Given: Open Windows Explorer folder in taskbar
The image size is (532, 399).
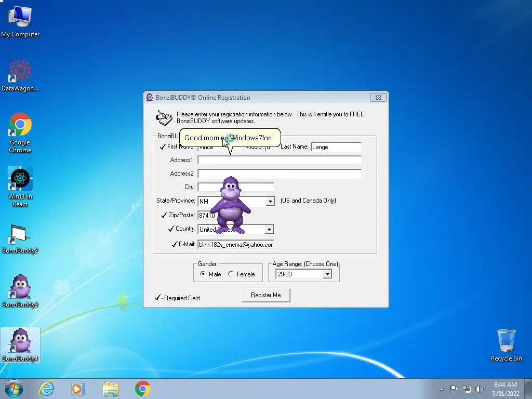Looking at the screenshot, I should point(111,389).
